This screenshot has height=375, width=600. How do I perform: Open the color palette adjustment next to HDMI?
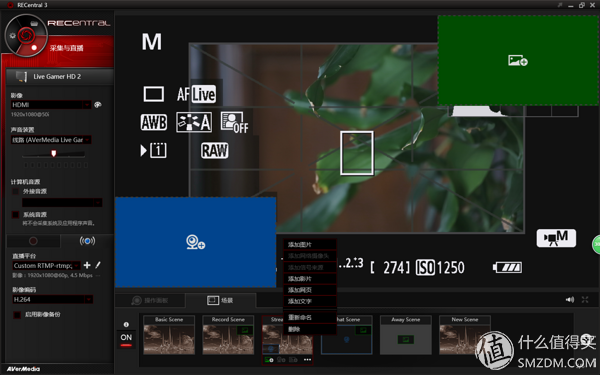(x=98, y=105)
